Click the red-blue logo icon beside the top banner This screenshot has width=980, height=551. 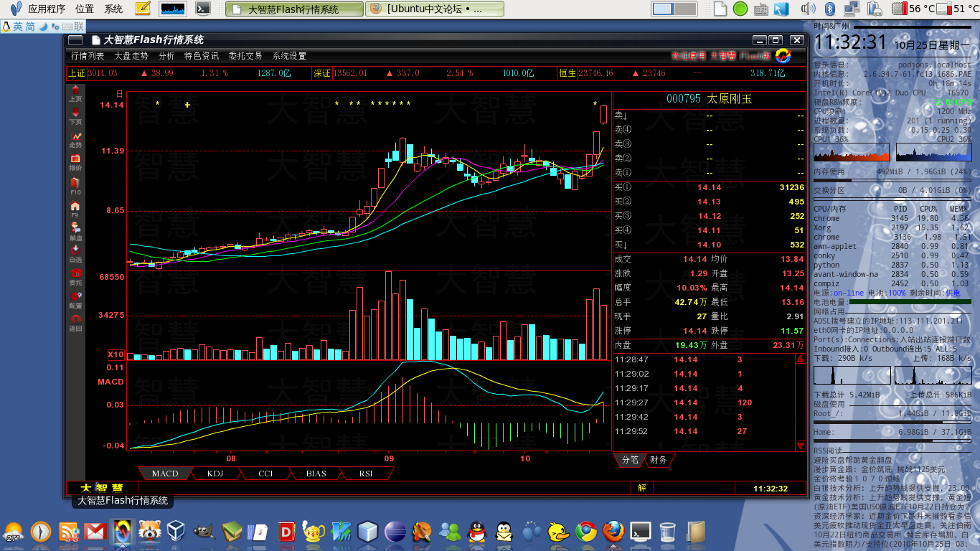coord(783,55)
